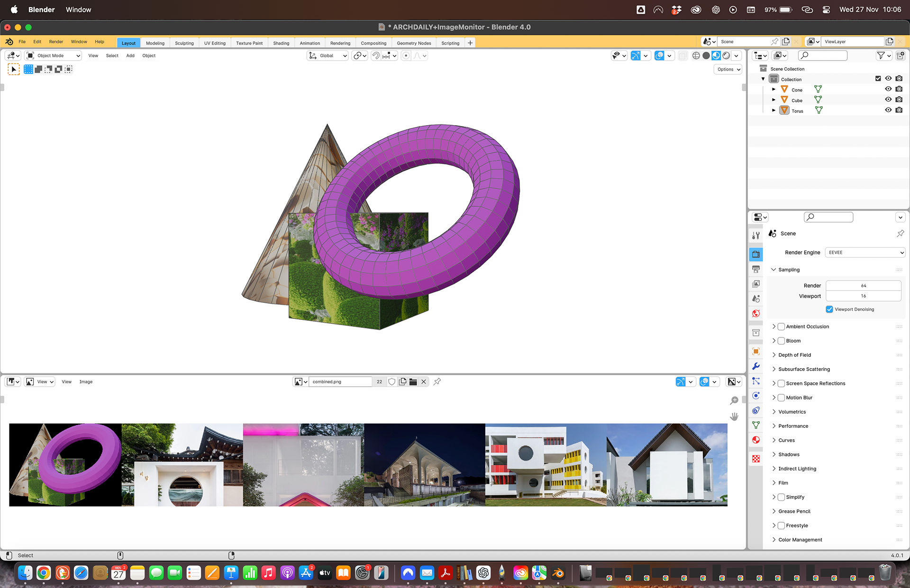Open the Modifiers properties wrench tab

click(756, 366)
